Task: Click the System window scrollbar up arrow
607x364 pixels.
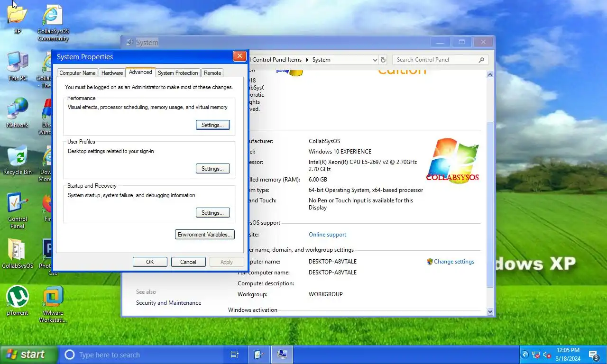Action: click(x=490, y=74)
